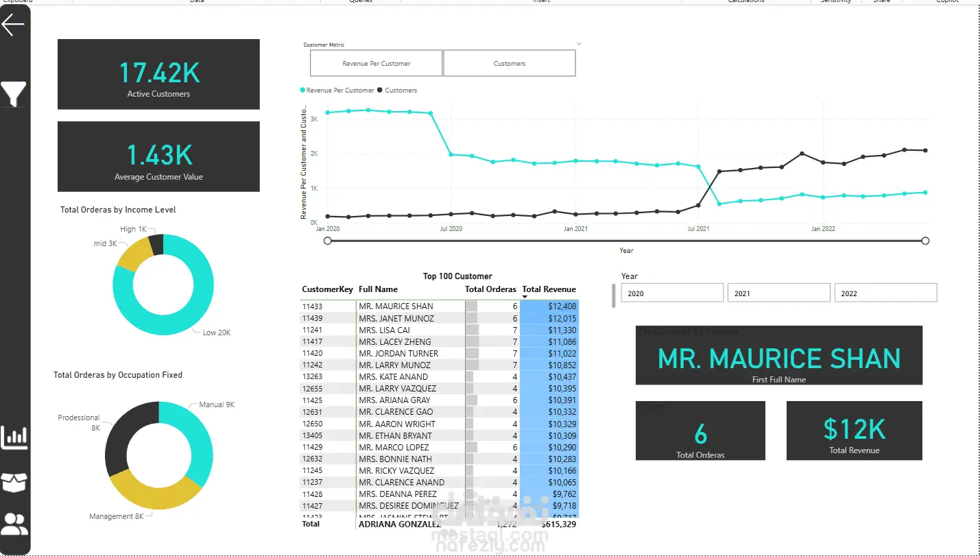The image size is (980, 556).
Task: Select the MR. MAURICE SHAN table row
Action: [x=439, y=306]
